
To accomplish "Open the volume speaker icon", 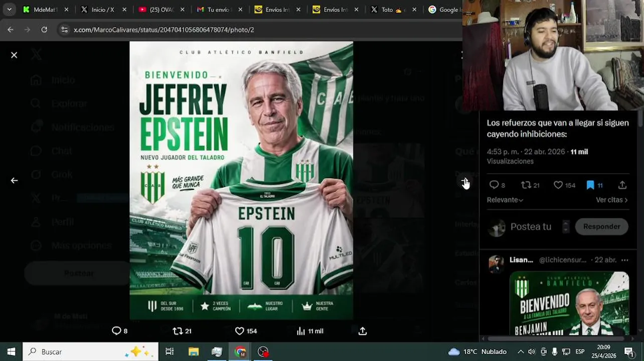I will pyautogui.click(x=532, y=351).
